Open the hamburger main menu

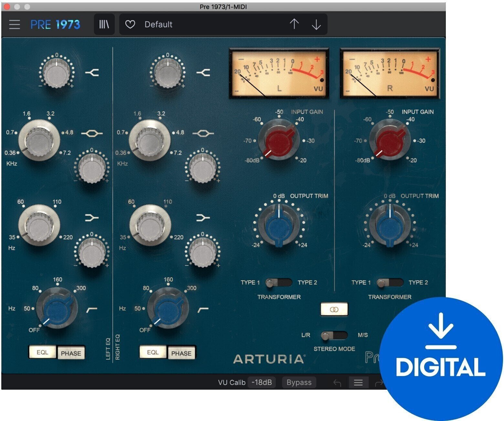pos(14,25)
